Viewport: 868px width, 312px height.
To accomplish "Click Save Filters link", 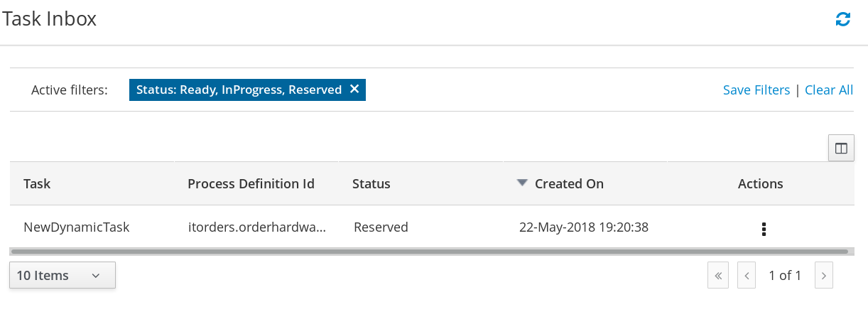I will 756,90.
